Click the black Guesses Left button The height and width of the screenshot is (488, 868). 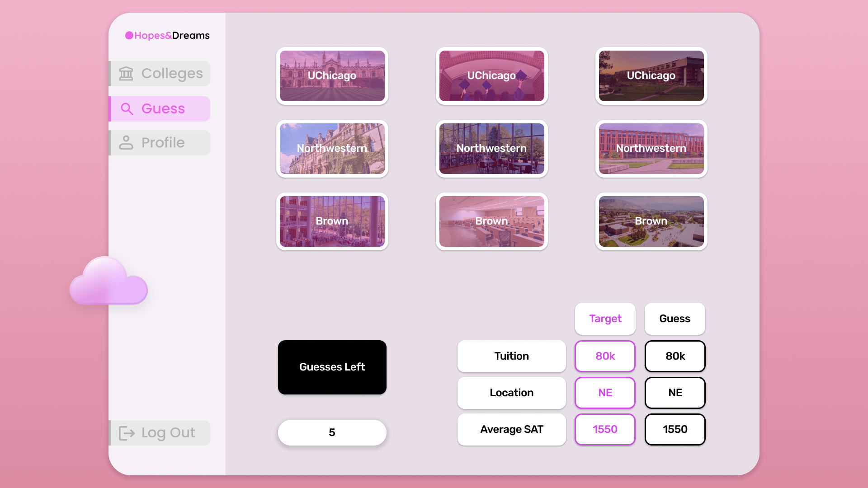point(332,367)
